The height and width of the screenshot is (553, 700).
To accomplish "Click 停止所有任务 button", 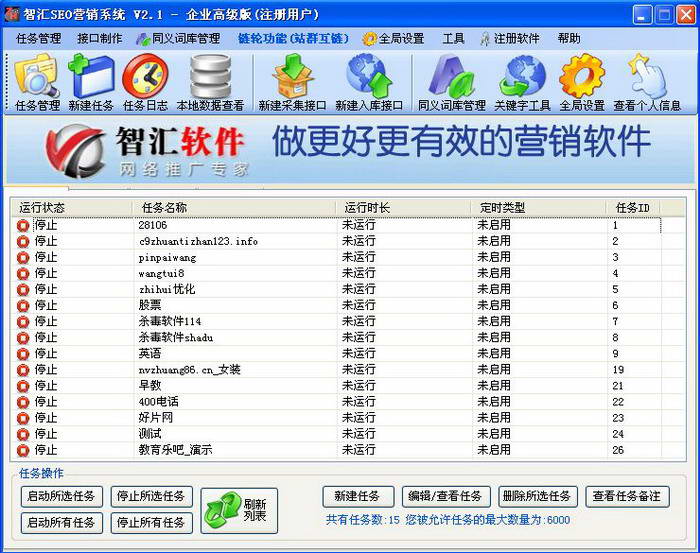I will 151,523.
